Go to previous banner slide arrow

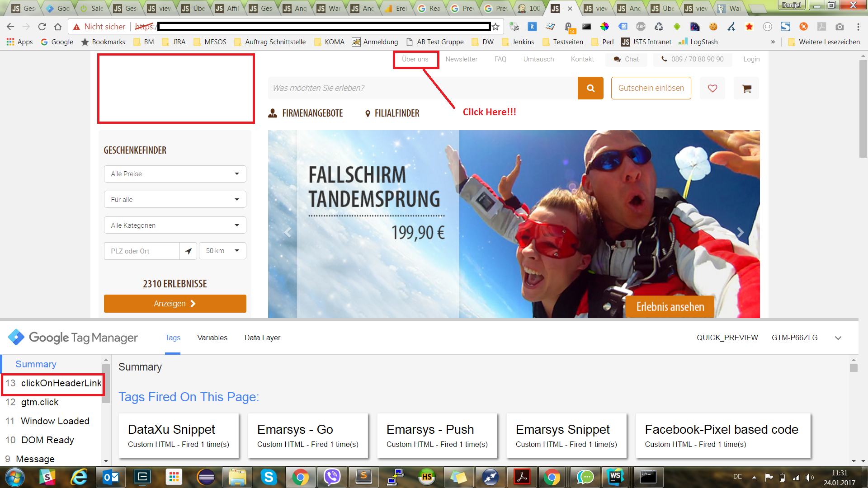[x=288, y=232]
